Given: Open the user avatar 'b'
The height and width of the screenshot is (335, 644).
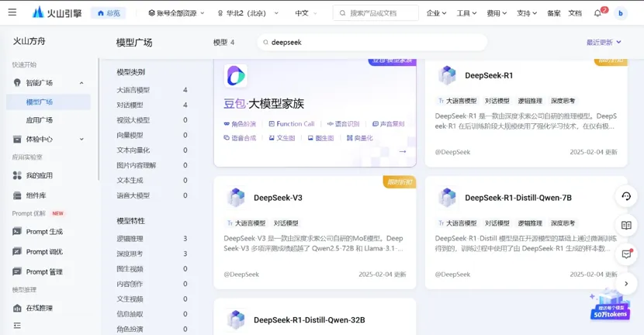Looking at the screenshot, I should tap(621, 13).
